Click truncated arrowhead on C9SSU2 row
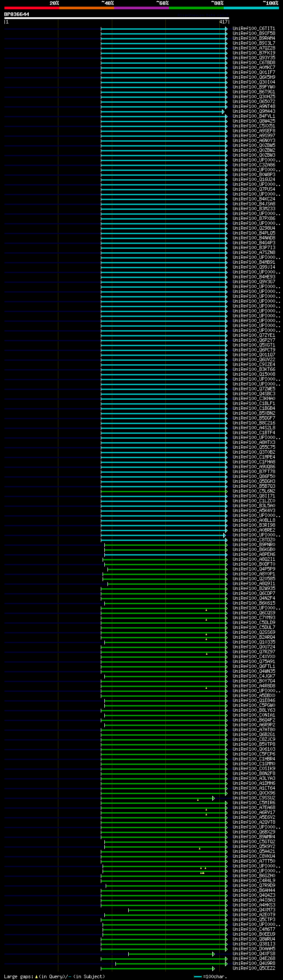Screen dimensions: 283x980 [214, 798]
